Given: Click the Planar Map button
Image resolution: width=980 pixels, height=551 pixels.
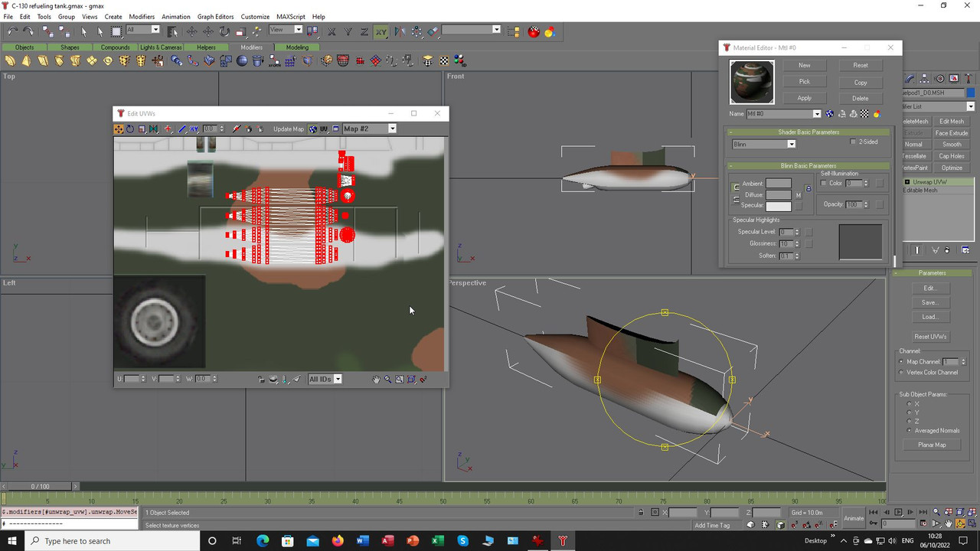Looking at the screenshot, I should pos(932,445).
